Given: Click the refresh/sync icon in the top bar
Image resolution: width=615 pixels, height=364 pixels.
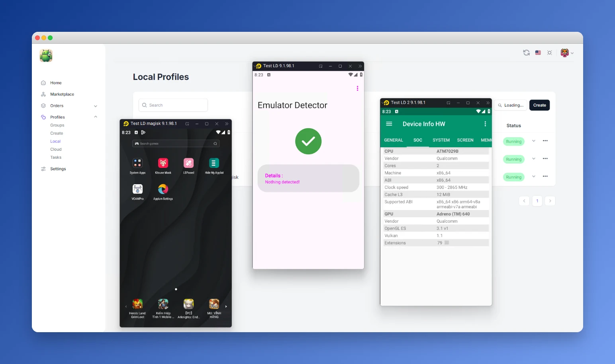Looking at the screenshot, I should coord(526,52).
